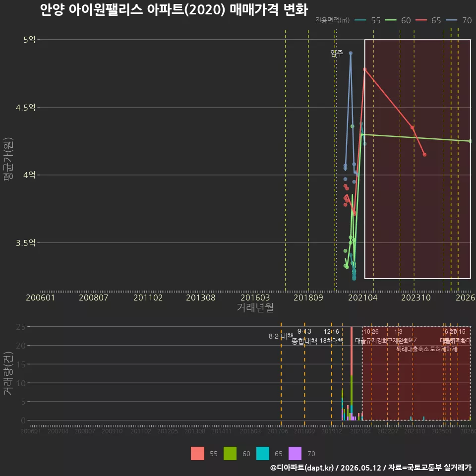The image size is (476, 476).
Task: Select the purple 70 swatch in bottom legend
Action: point(295,454)
